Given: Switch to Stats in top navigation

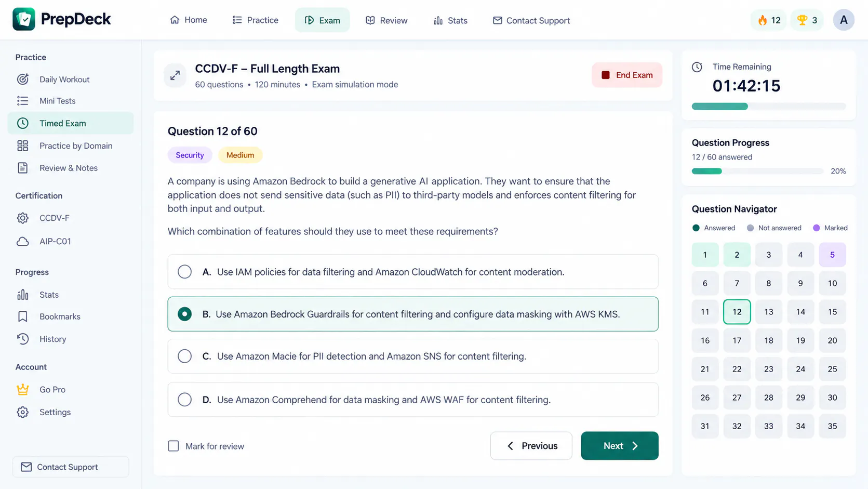Looking at the screenshot, I should [450, 20].
